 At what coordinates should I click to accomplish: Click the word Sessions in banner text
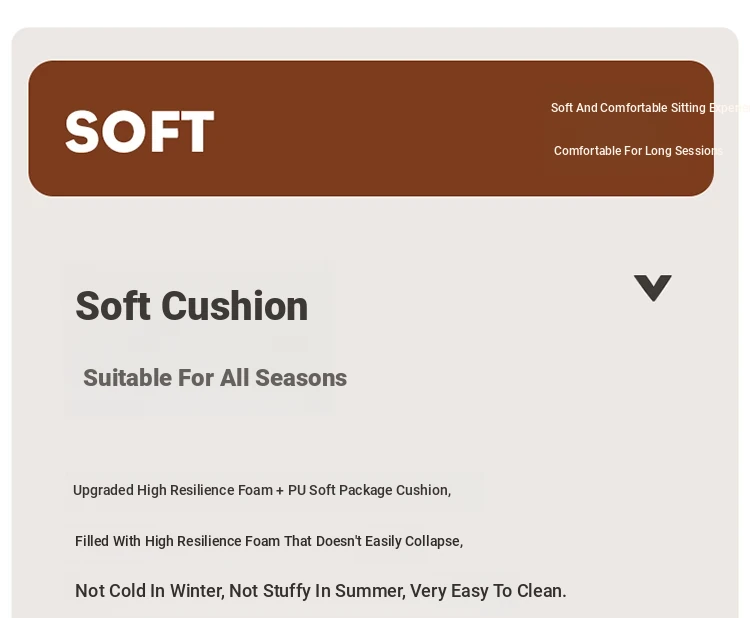pos(698,151)
